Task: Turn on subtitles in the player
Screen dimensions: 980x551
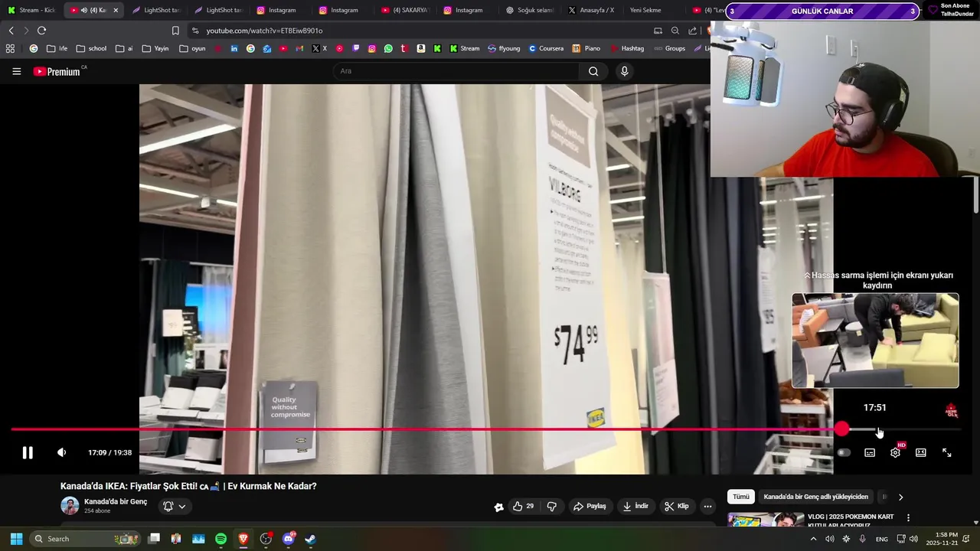Action: [x=870, y=452]
